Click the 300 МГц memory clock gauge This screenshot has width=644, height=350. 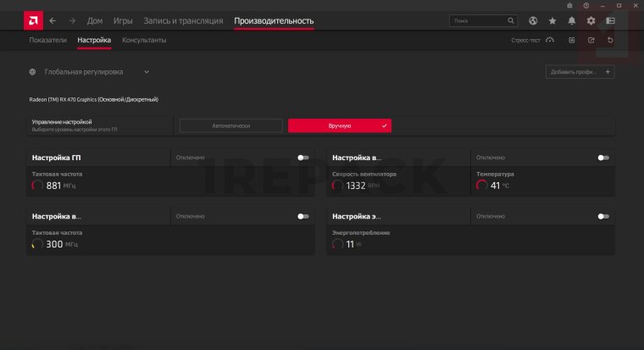click(x=37, y=244)
